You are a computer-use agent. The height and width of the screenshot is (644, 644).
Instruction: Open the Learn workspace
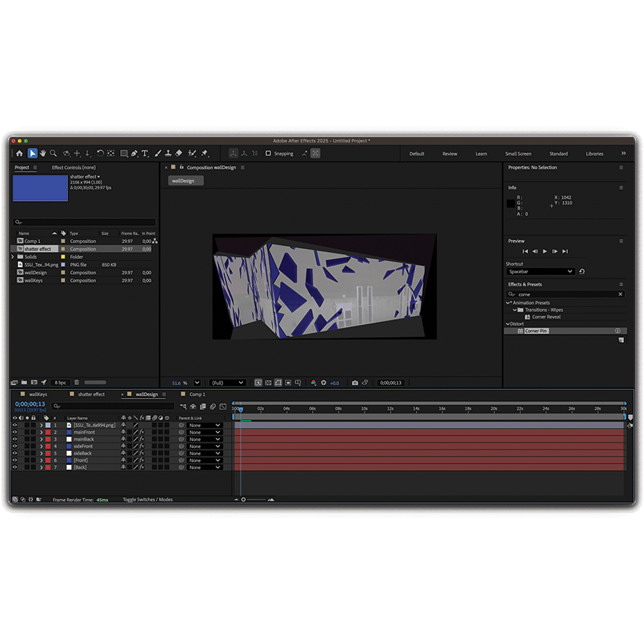click(x=481, y=154)
